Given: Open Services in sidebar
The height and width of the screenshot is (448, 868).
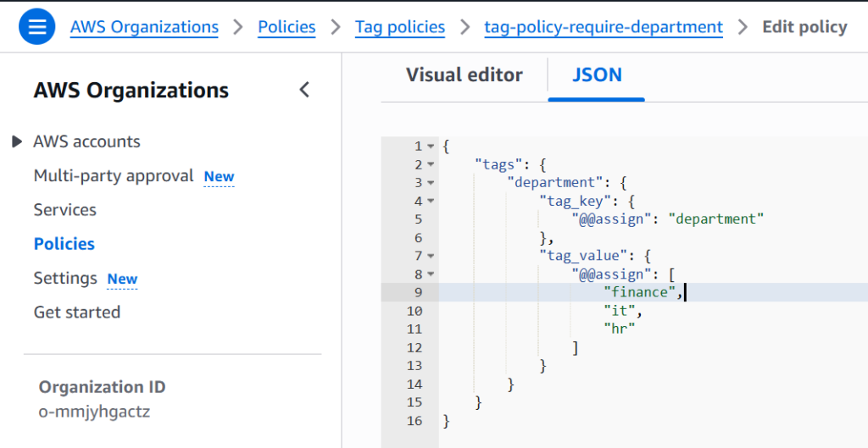Looking at the screenshot, I should click(64, 210).
